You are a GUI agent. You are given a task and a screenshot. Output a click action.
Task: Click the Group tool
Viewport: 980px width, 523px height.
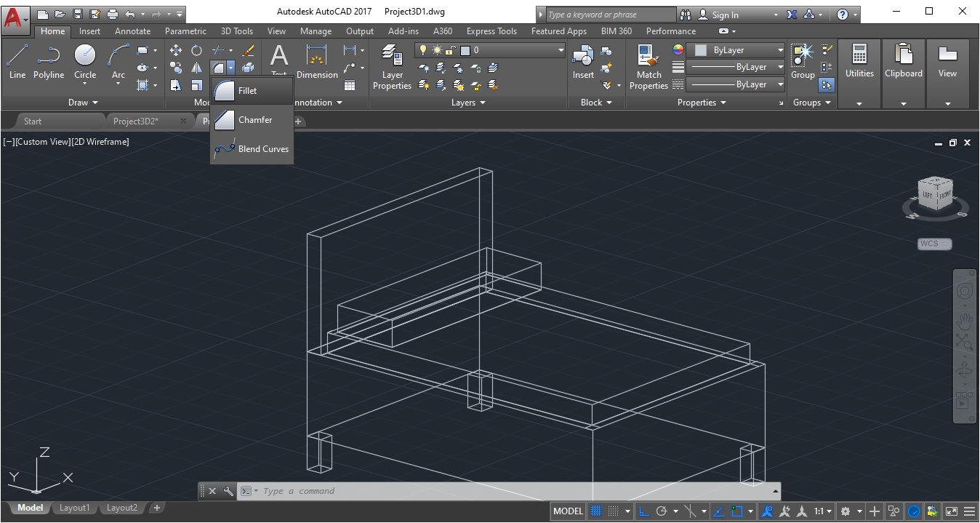tap(803, 61)
